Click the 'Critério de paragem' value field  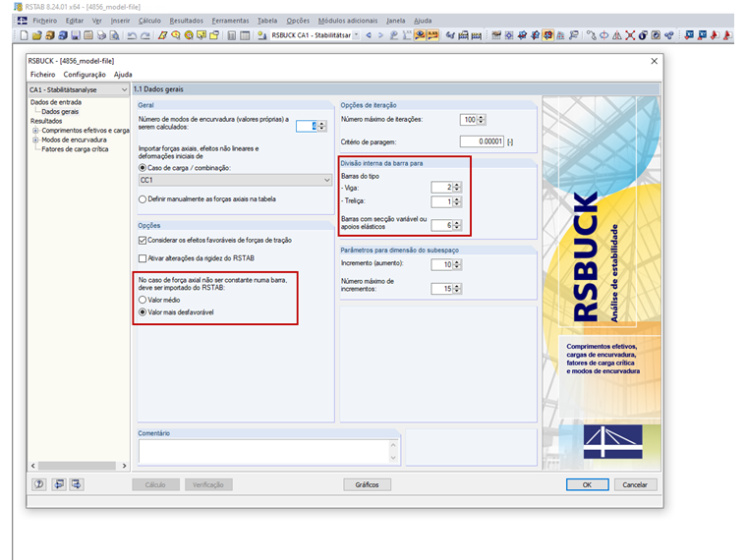pyautogui.click(x=482, y=141)
